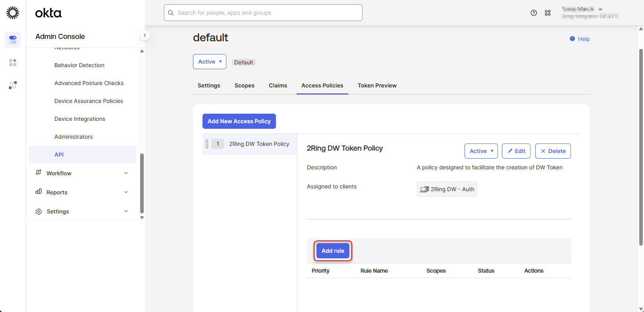The width and height of the screenshot is (644, 312).
Task: Click the Okta sunburst logo icon
Action: (x=13, y=13)
